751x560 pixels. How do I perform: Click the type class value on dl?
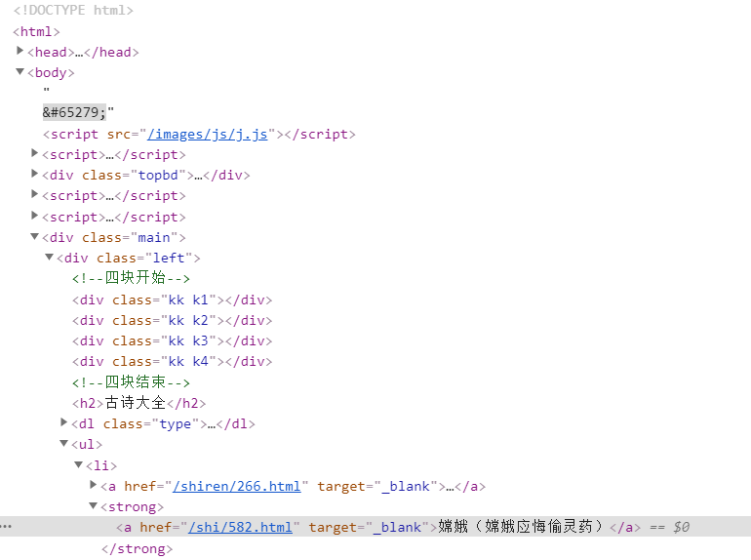coord(176,424)
